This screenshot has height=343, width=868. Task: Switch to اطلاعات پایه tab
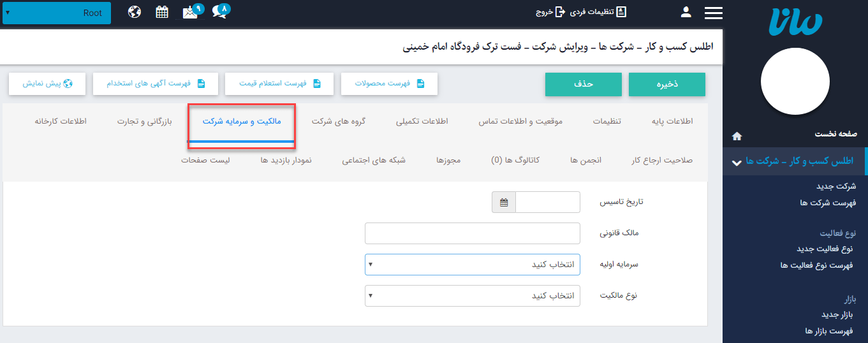click(x=672, y=122)
